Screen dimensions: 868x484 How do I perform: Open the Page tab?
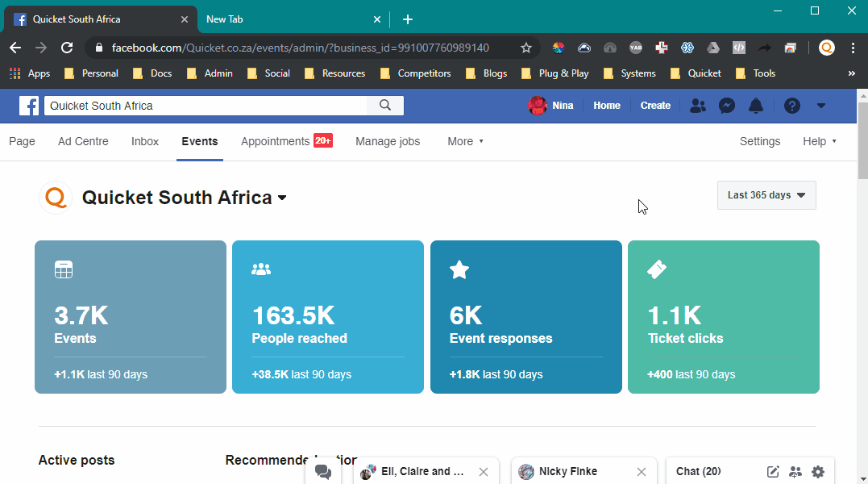(x=22, y=141)
